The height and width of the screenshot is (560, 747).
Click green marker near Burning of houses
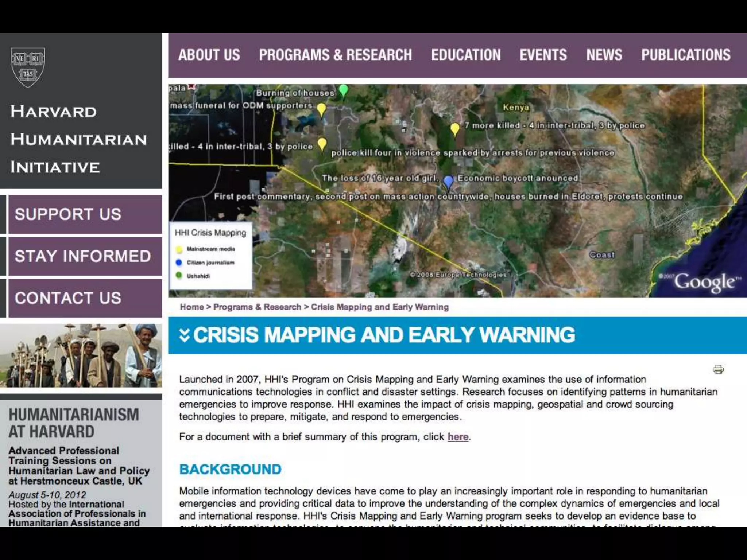[x=343, y=90]
